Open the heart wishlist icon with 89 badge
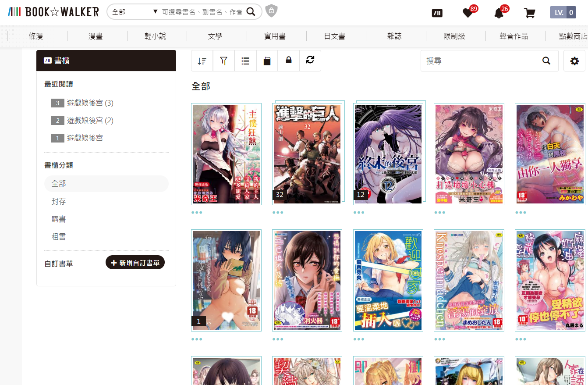This screenshot has height=385, width=588. pyautogui.click(x=468, y=13)
